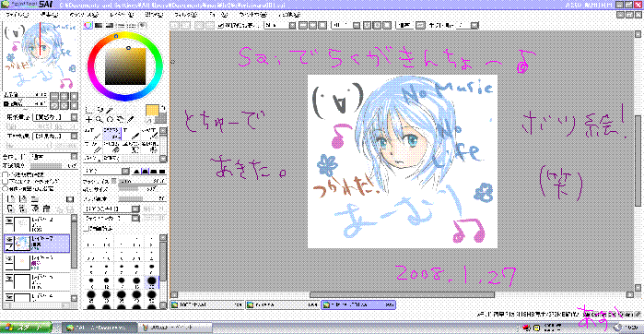Open the Layer menu
Image resolution: width=644 pixels, height=334 pixels.
pos(122,15)
